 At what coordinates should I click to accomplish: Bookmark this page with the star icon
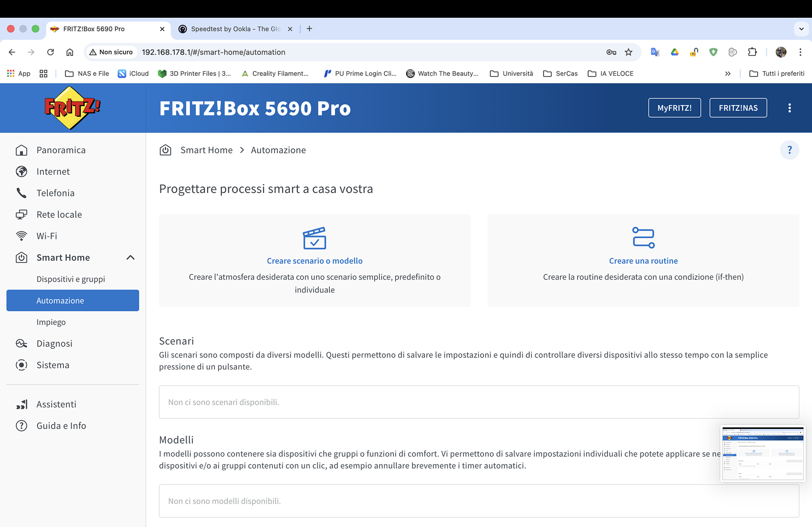[x=628, y=52]
